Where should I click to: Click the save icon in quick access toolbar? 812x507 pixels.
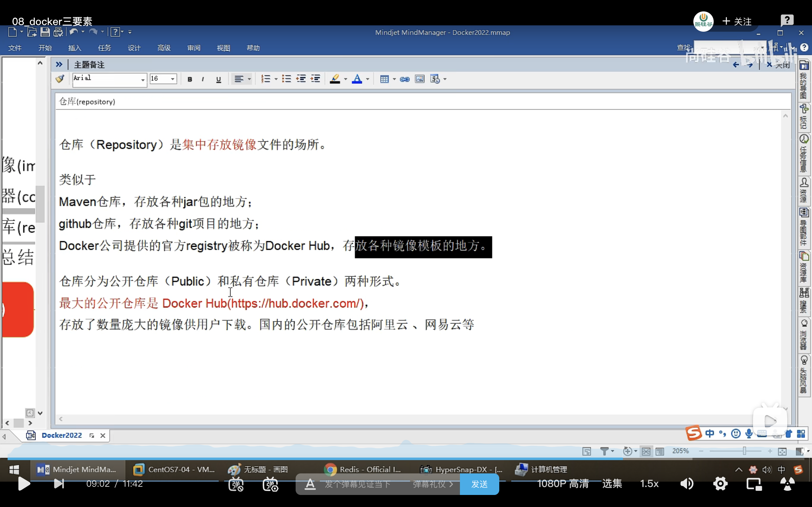point(45,32)
